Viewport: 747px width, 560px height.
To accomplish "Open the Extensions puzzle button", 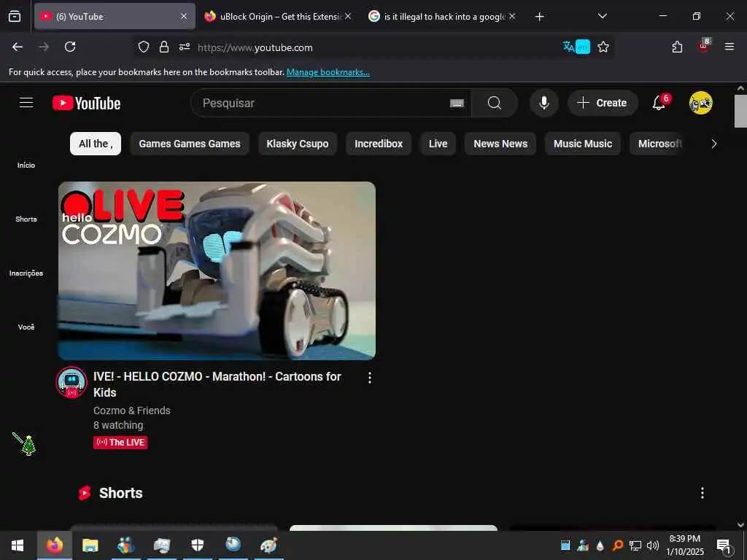I will [677, 47].
